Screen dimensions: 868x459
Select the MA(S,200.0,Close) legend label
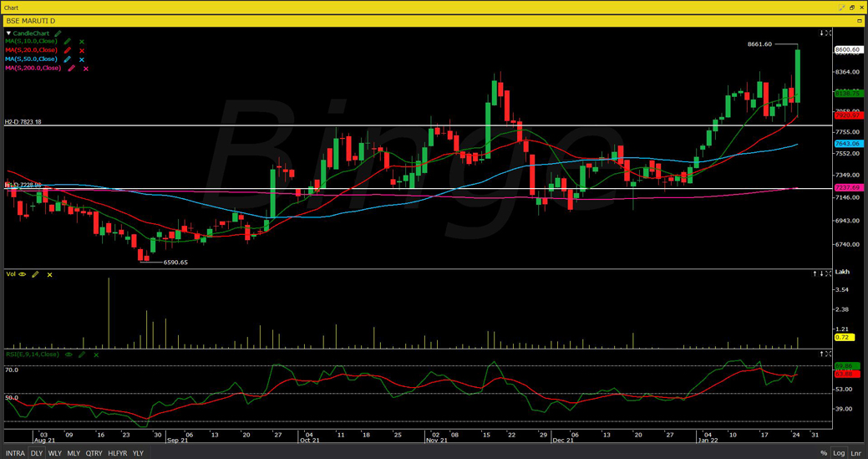tap(33, 68)
